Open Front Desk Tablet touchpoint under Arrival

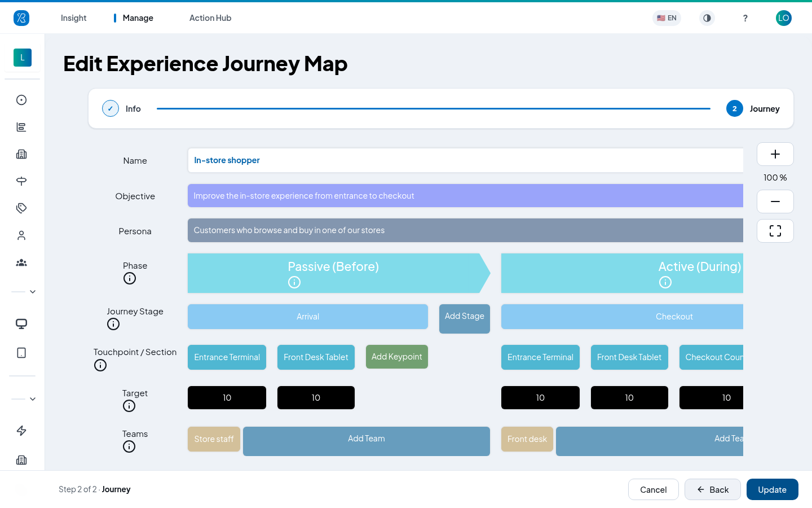[x=316, y=357]
